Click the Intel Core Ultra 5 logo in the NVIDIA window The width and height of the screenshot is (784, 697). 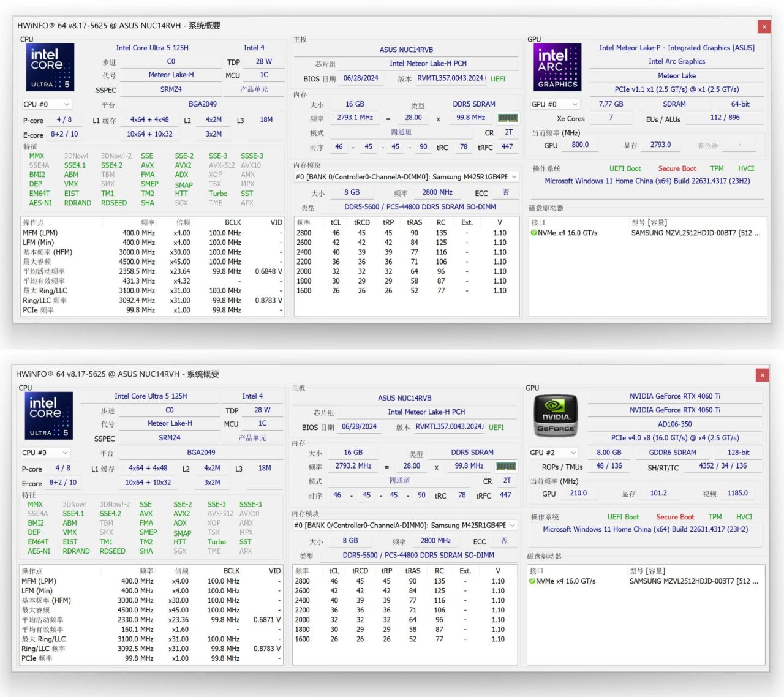[x=49, y=416]
